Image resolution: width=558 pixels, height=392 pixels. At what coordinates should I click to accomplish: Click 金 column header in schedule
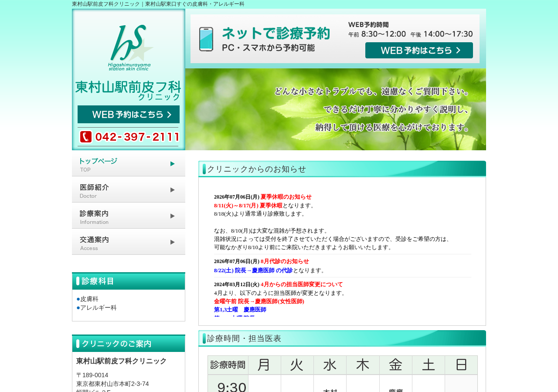click(396, 365)
